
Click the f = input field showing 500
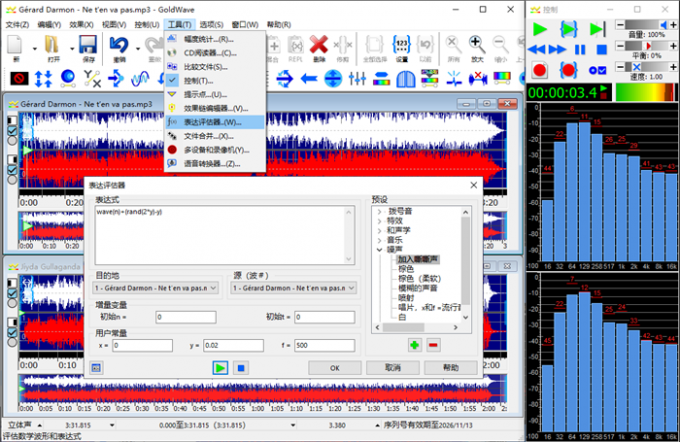point(324,345)
